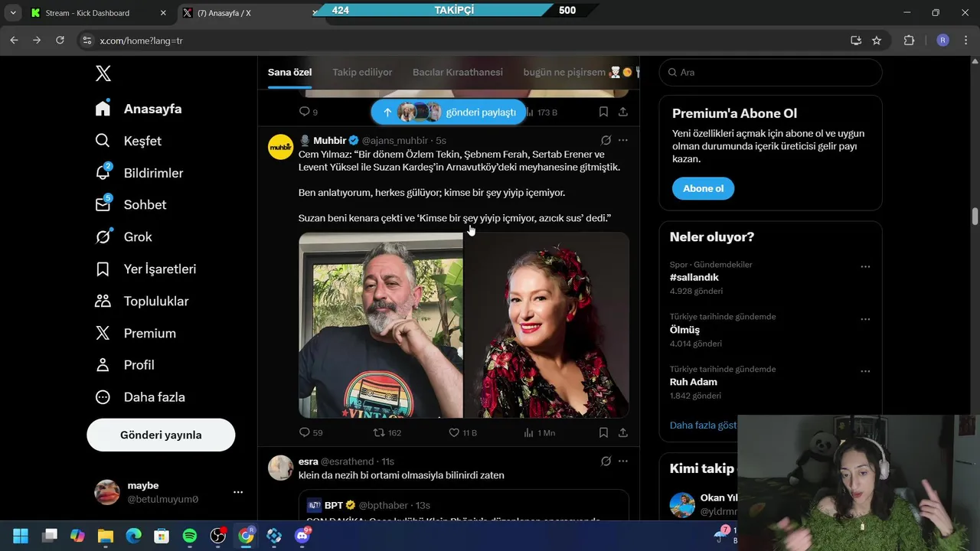Switch to Bacılar Kıraathanesi tab
The width and height of the screenshot is (980, 551).
pos(458,72)
